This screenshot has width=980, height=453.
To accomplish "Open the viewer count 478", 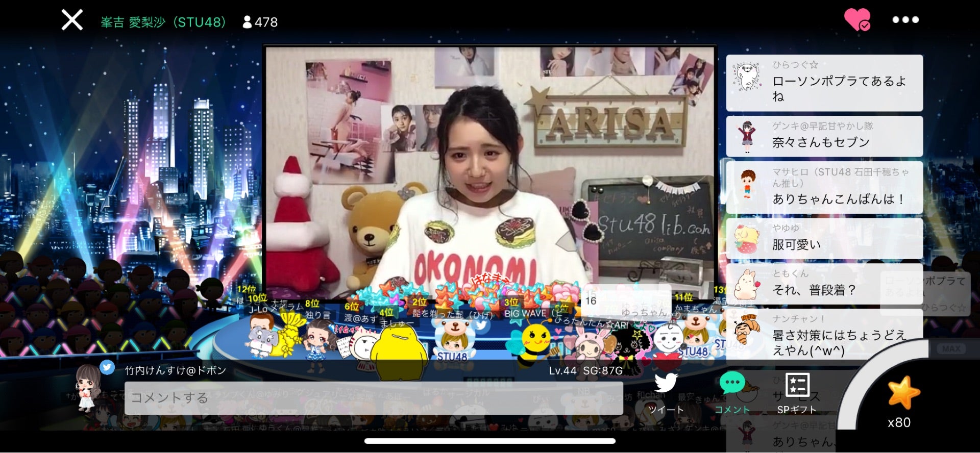I will click(x=260, y=22).
